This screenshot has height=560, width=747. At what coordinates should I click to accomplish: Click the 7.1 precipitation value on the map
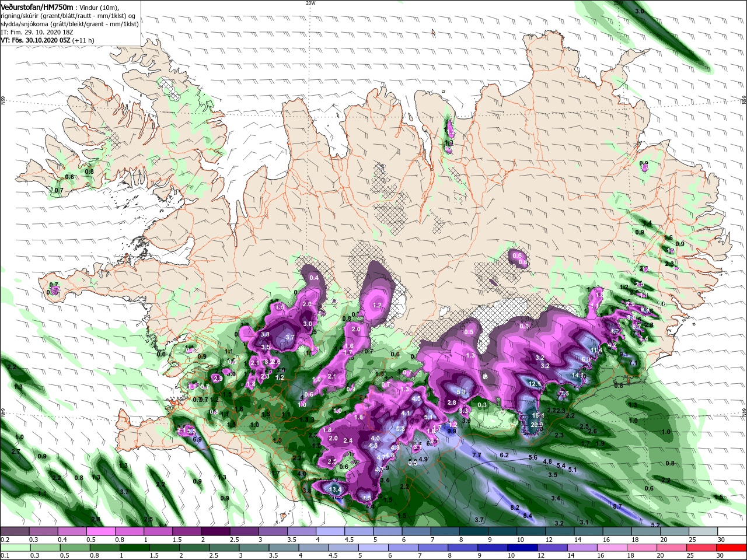634,363
